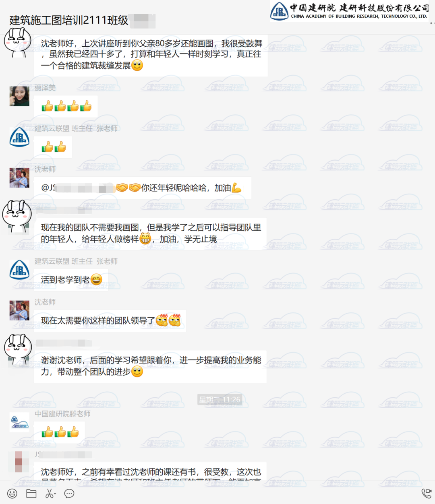Open the more options dots at top right
Image resolution: width=435 pixels, height=504 pixels.
point(432,23)
